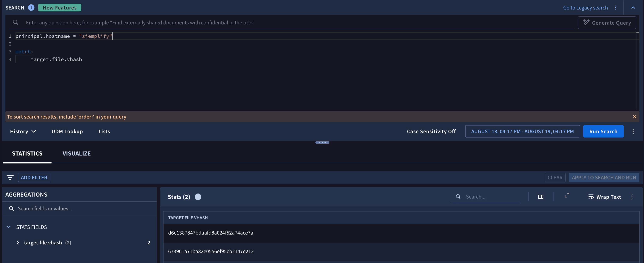Click the filter lines icon
Viewport: 644px width, 263px height.
(x=10, y=177)
